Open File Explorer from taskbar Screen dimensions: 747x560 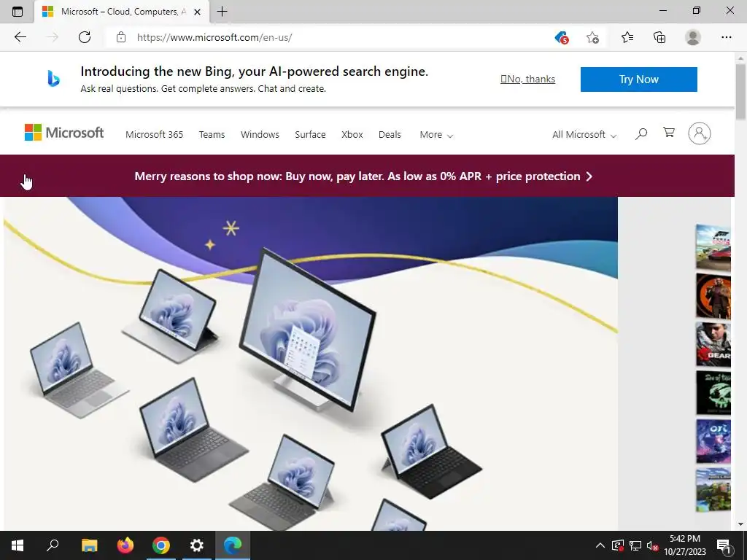tap(89, 545)
